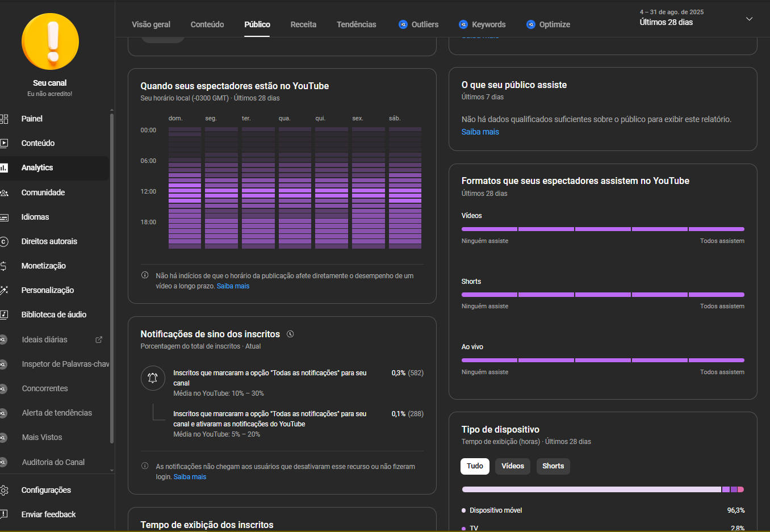Click the bell icon in notifications card
This screenshot has width=770, height=532.
[x=153, y=378]
